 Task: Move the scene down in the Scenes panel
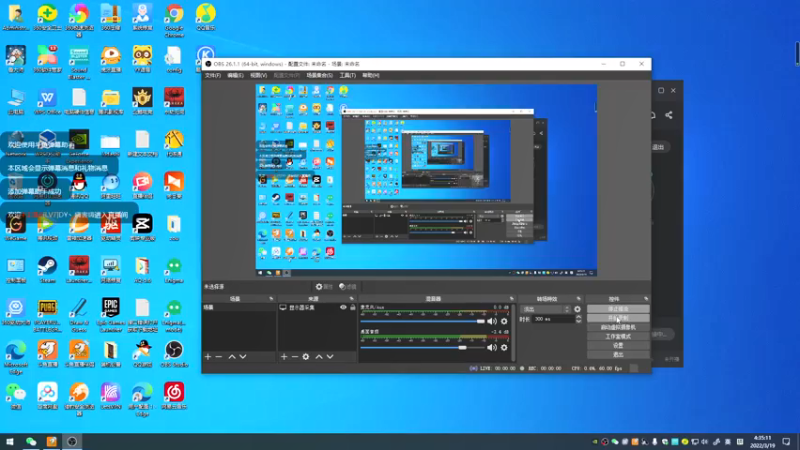(x=243, y=357)
